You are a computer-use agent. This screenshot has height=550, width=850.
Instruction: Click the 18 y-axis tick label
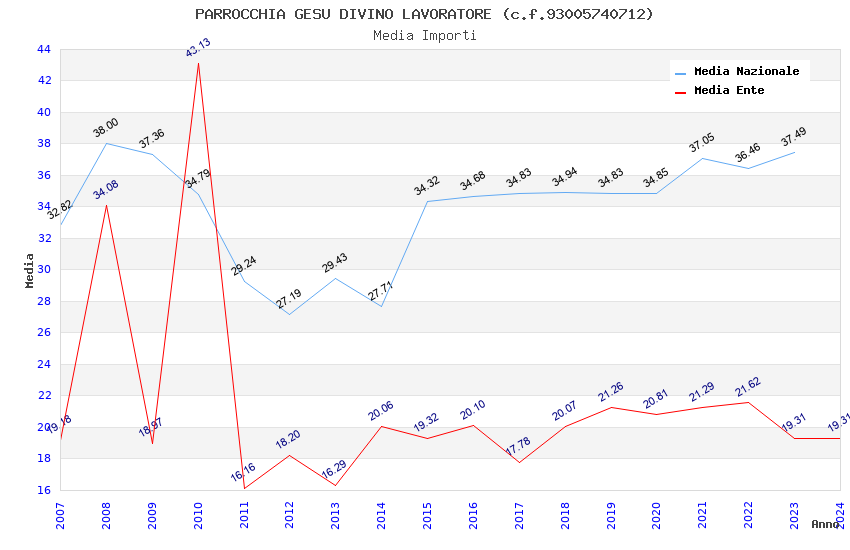pyautogui.click(x=44, y=458)
